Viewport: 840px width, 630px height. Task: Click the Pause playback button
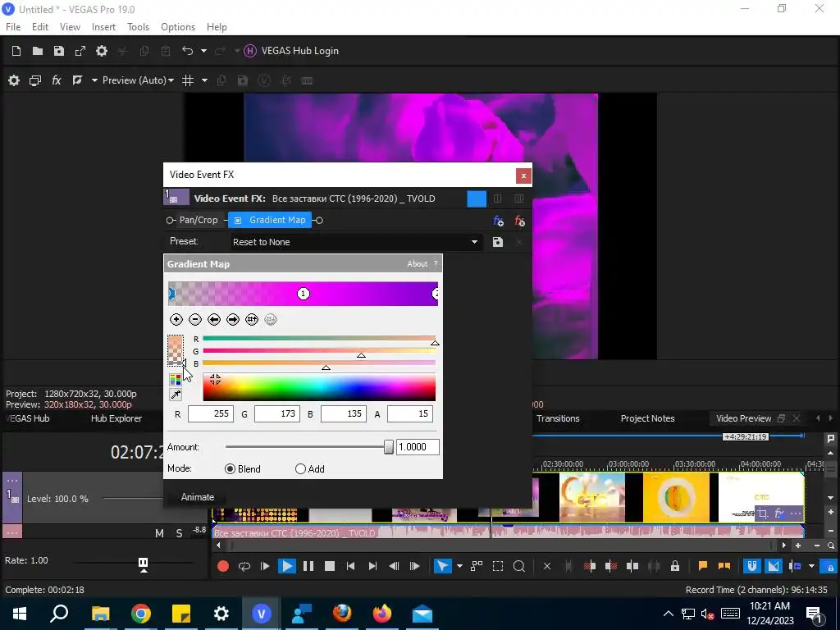[308, 566]
